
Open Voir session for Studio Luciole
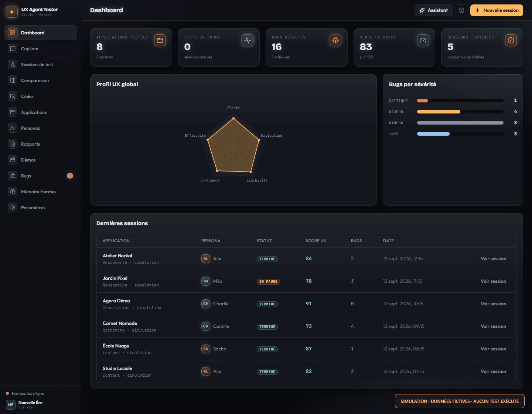click(493, 371)
